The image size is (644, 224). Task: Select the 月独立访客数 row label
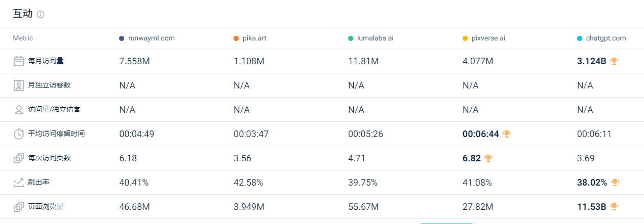49,85
